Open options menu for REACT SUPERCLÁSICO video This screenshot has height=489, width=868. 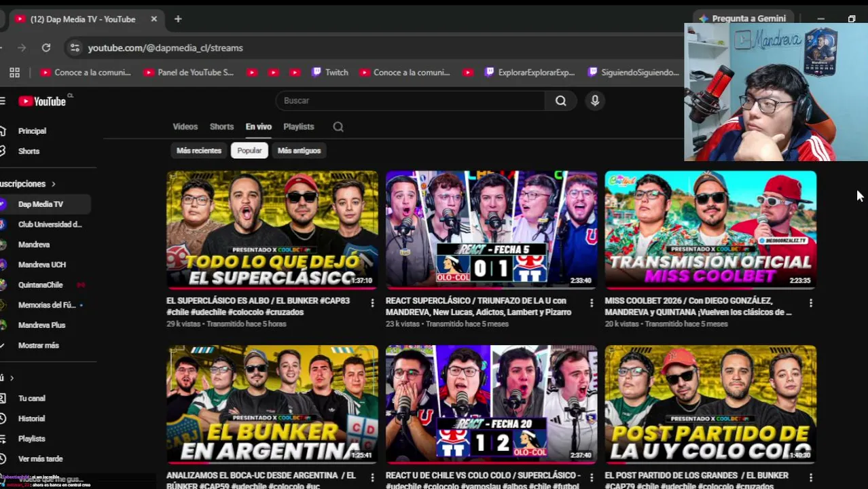[x=592, y=303]
